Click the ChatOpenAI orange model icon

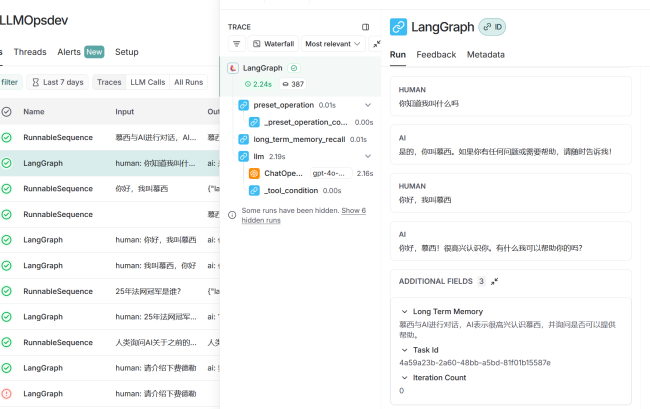254,173
